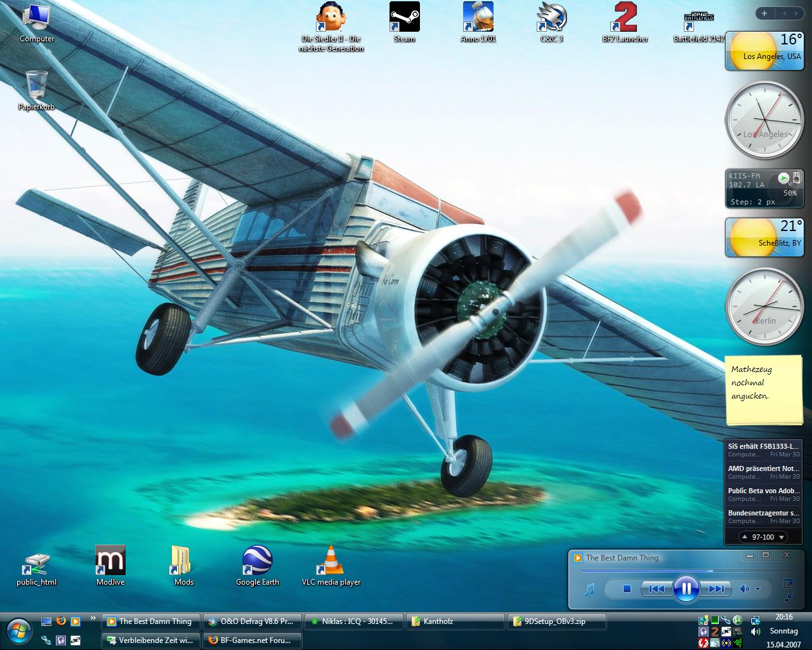Click the headphones icon in Quick Launch
812x650 pixels.
pos(61,640)
